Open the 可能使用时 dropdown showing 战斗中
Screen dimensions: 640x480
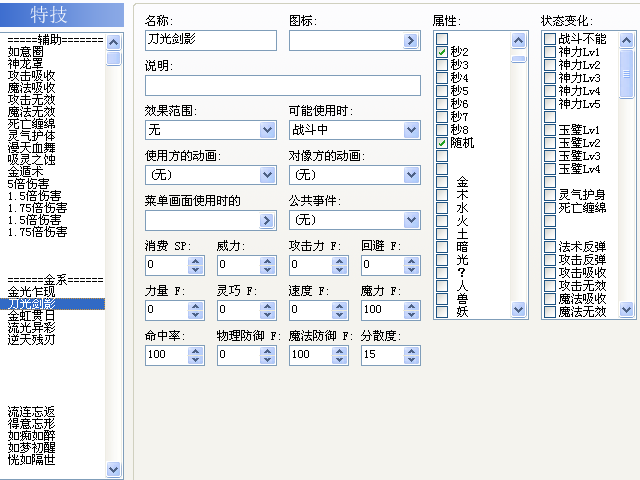coord(411,130)
